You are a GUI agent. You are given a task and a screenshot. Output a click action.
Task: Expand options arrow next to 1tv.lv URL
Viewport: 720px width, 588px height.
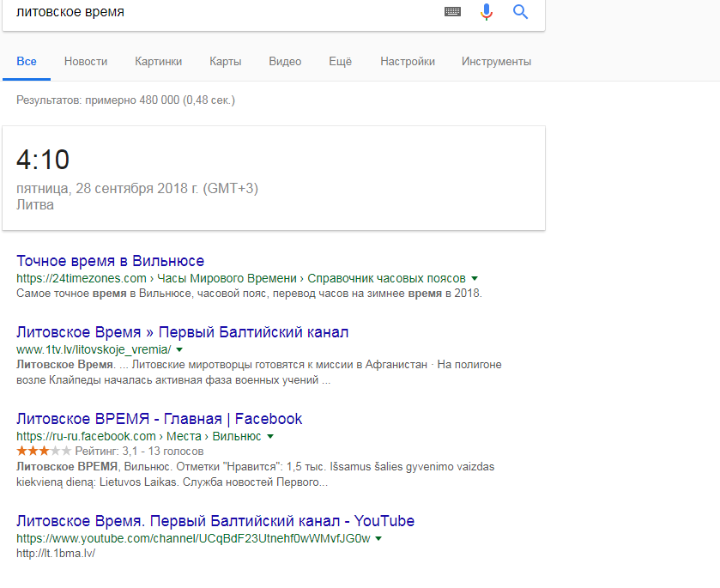coord(179,349)
